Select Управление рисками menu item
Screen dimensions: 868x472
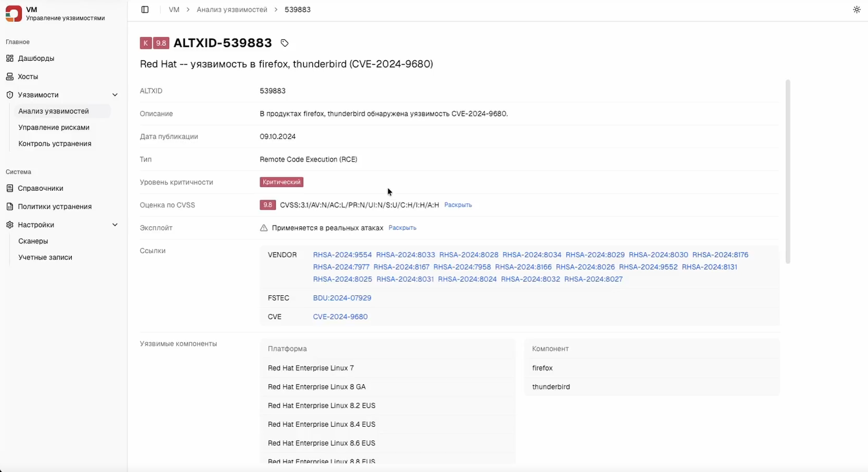[54, 127]
